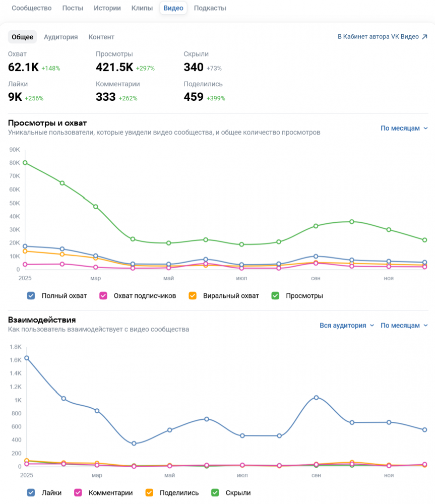Select the Аудитория sub-tab
This screenshot has width=435, height=504.
(60, 37)
